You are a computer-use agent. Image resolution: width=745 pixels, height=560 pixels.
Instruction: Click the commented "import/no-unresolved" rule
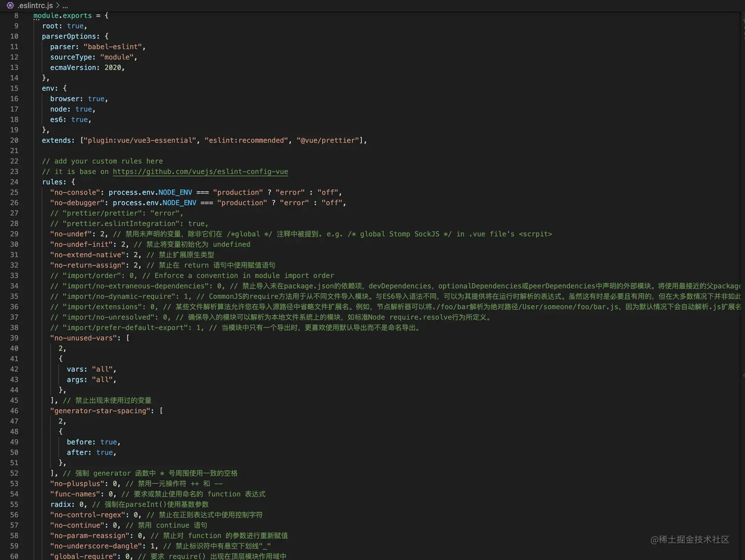pyautogui.click(x=271, y=317)
